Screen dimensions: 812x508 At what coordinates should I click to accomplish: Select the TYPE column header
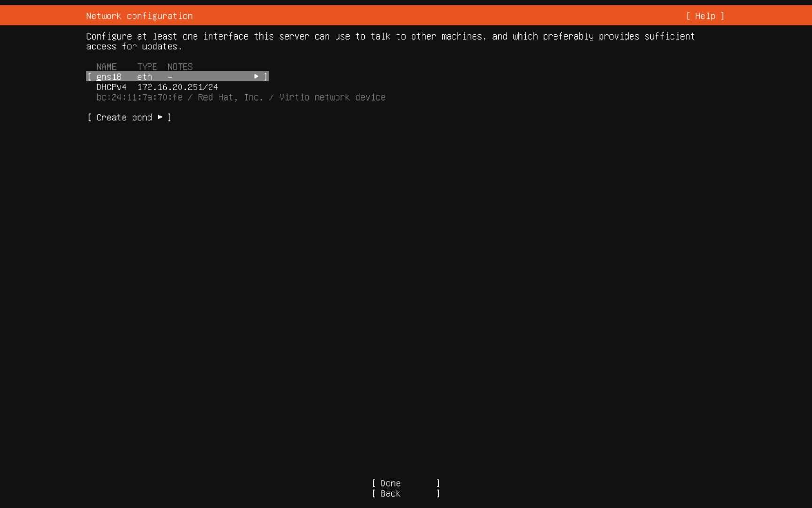coord(147,66)
